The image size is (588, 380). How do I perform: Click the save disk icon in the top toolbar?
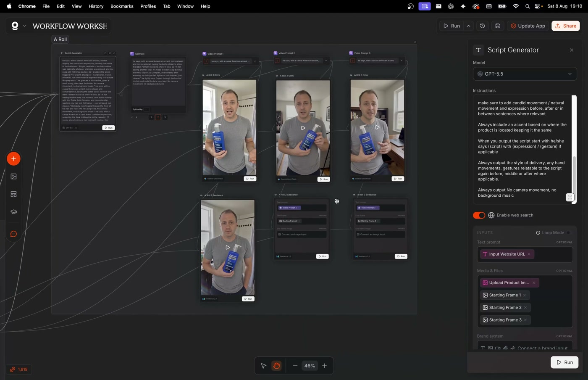498,26
